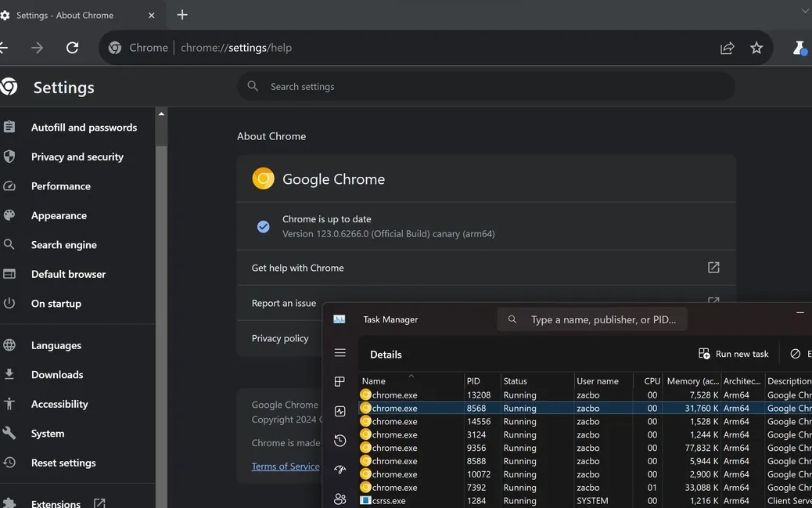Sort Task Manager by PID column

pos(482,381)
